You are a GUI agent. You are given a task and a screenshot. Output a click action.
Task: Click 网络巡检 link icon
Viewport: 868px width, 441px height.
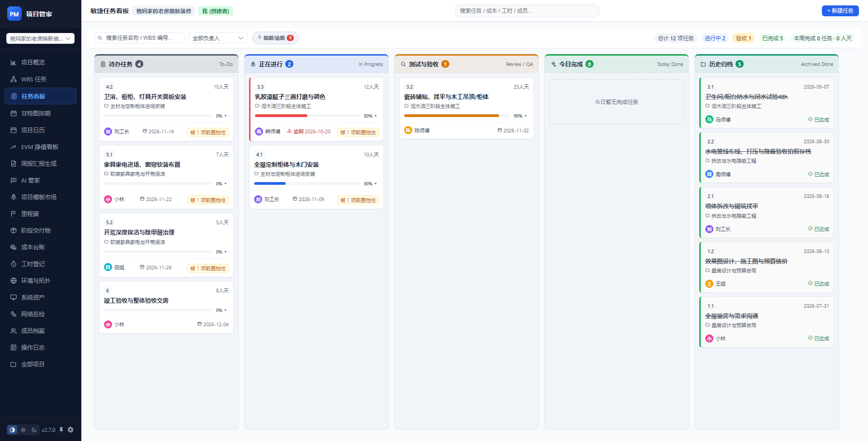[x=14, y=314]
